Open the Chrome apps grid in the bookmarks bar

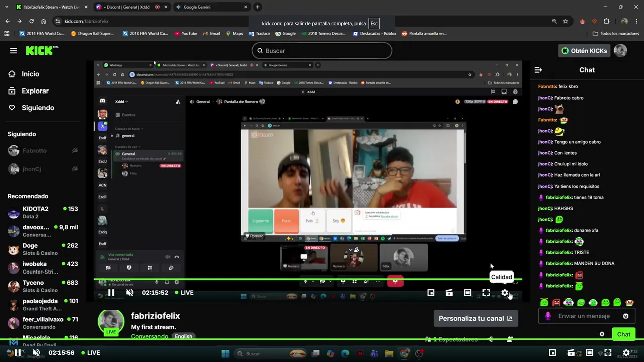point(7,34)
